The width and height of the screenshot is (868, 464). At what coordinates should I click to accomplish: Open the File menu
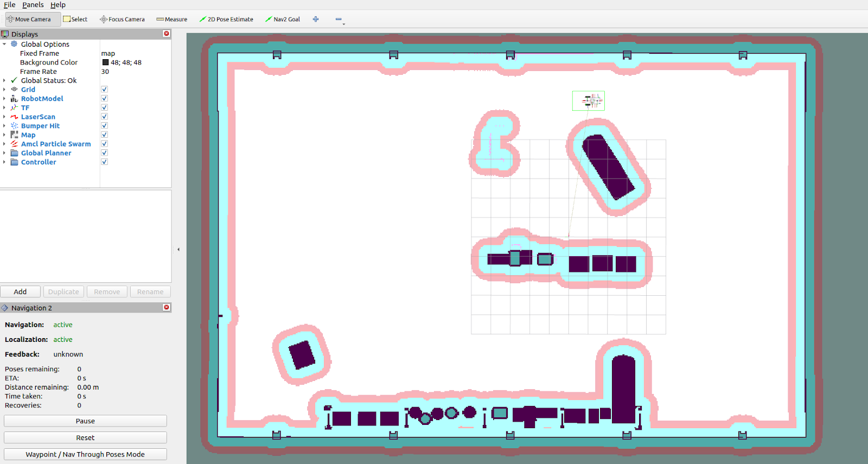click(9, 5)
